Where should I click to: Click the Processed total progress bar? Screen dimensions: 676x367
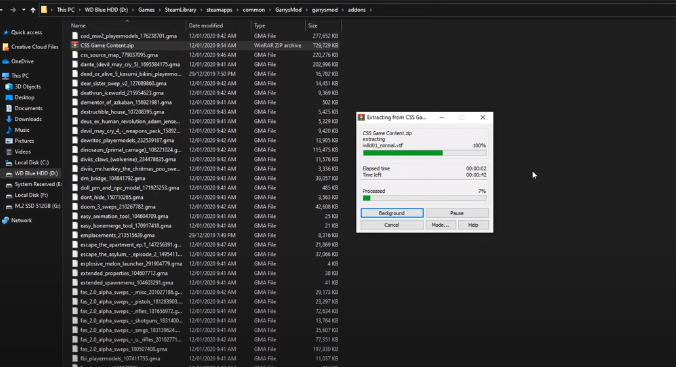(425, 198)
